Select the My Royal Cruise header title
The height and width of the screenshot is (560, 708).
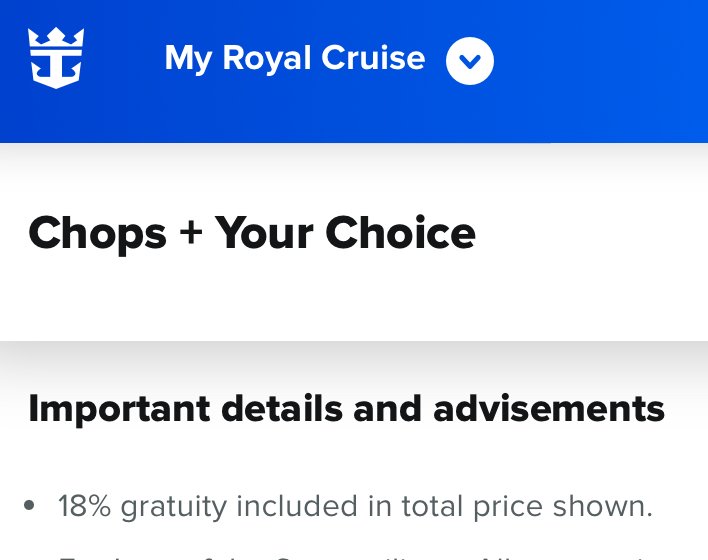pos(295,59)
